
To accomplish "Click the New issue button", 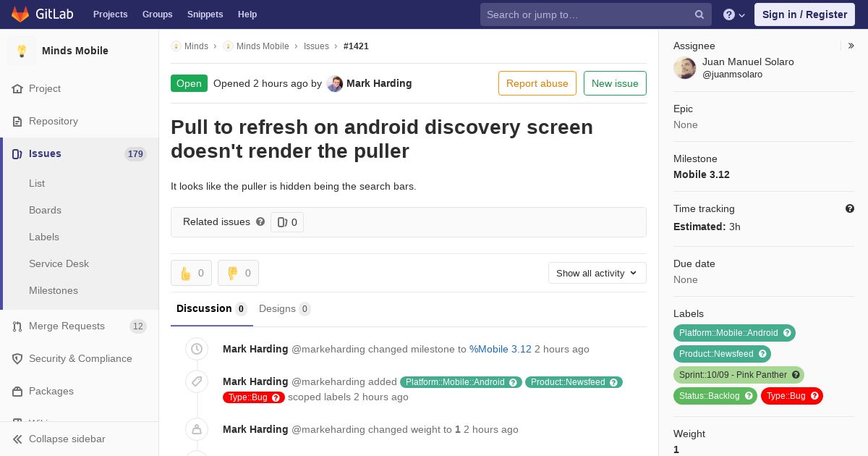I will tap(615, 83).
